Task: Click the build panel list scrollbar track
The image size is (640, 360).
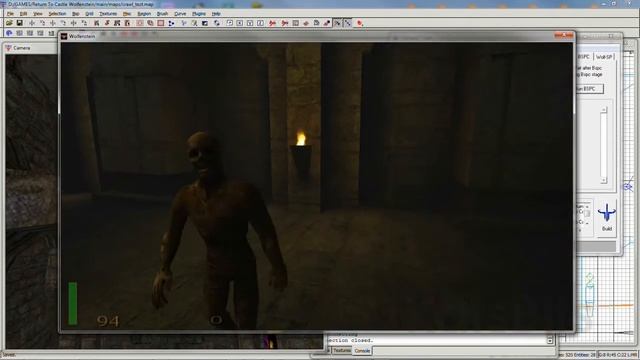Action: click(x=604, y=145)
